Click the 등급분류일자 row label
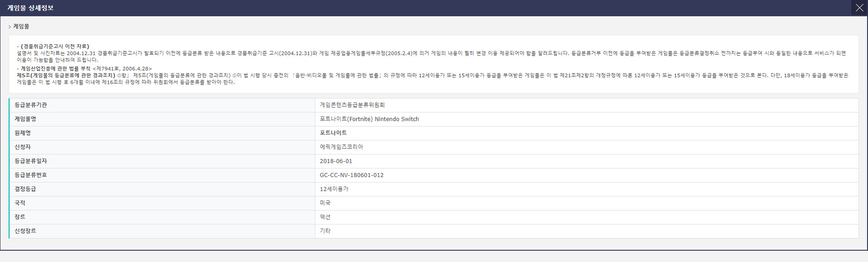868x262 pixels. pyautogui.click(x=31, y=161)
